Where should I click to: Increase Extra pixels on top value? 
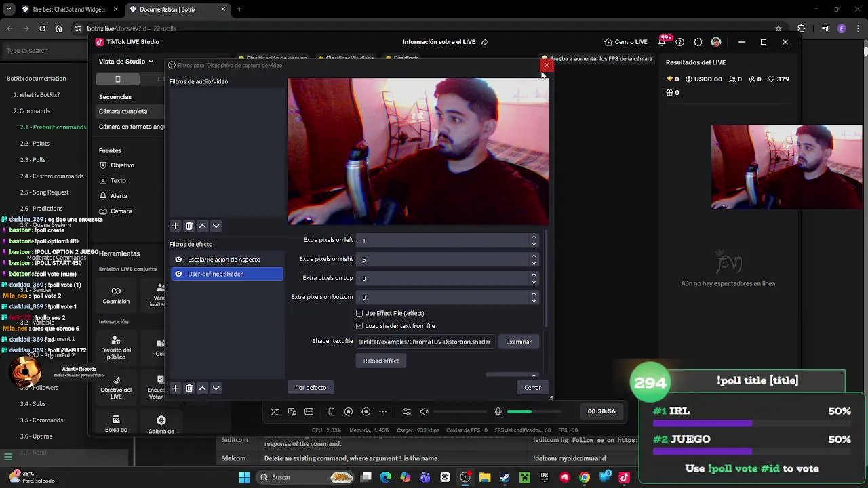(x=534, y=275)
